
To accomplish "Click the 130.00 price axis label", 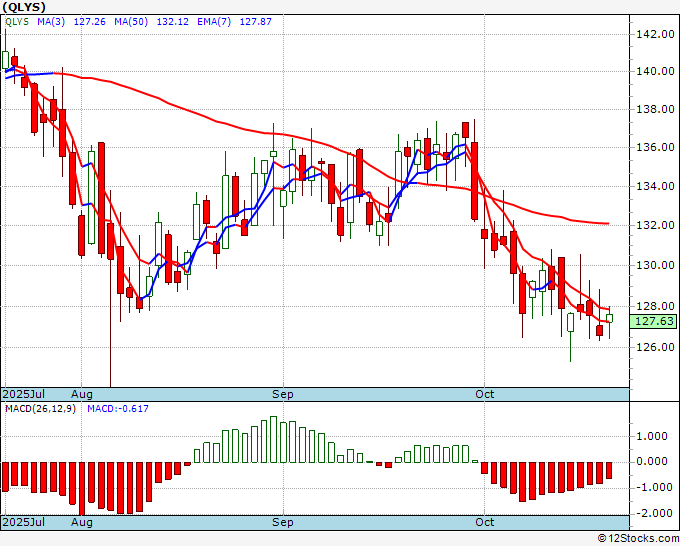I will click(x=655, y=265).
